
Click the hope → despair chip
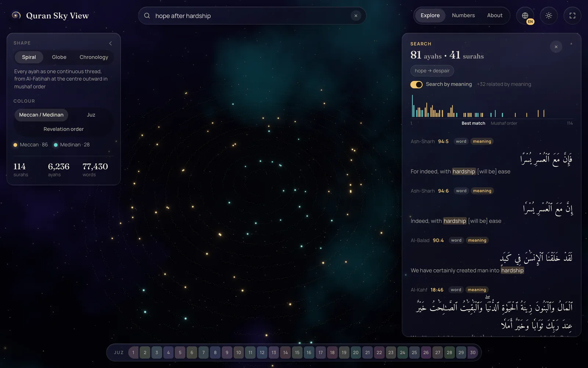pos(432,71)
